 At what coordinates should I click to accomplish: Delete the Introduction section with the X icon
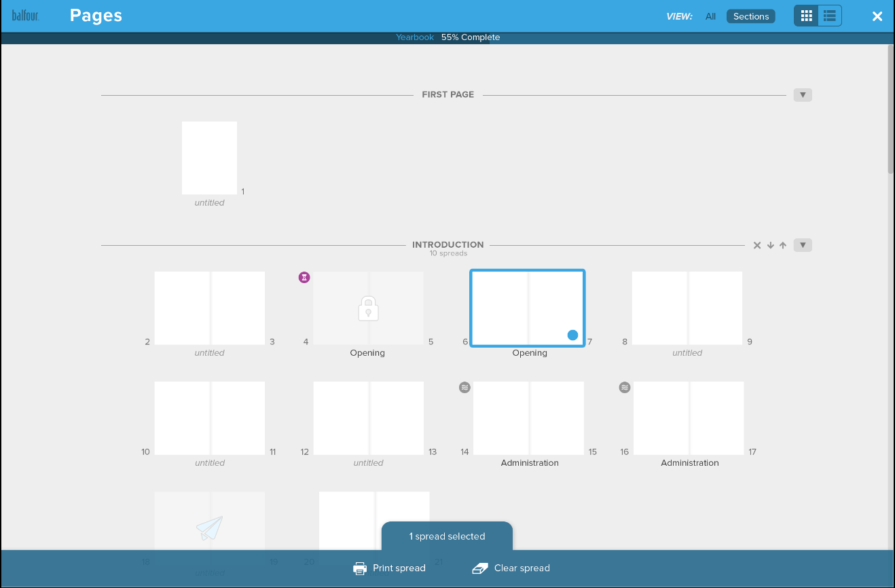757,245
